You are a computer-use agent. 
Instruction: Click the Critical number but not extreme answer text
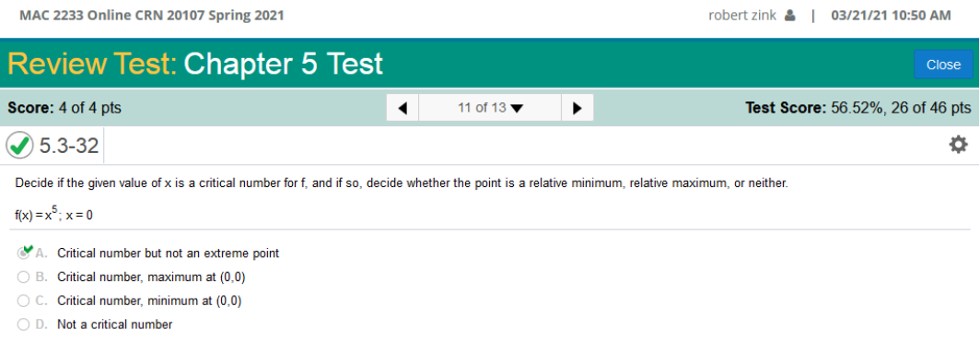(169, 254)
